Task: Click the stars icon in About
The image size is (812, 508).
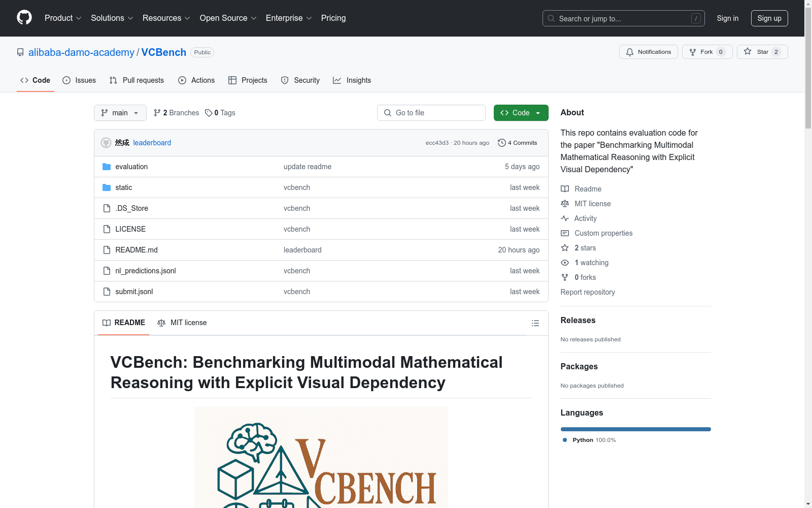Action: click(565, 248)
